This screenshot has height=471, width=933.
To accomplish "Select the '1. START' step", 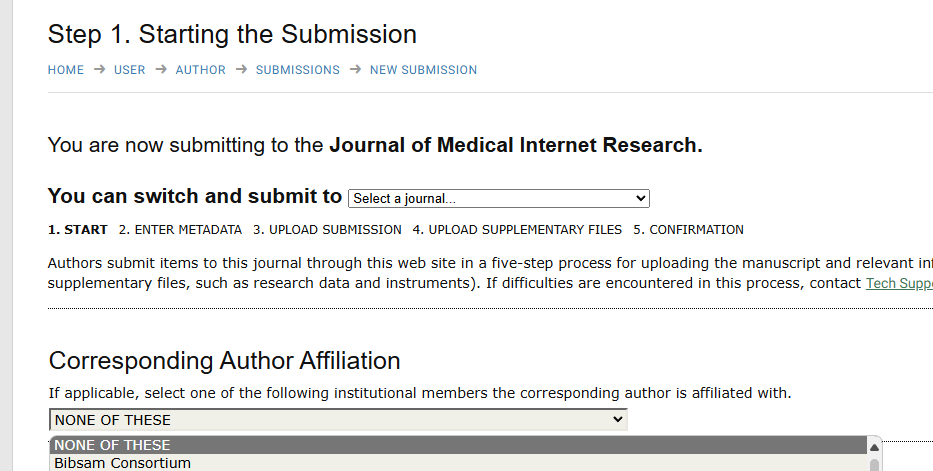I will [78, 230].
